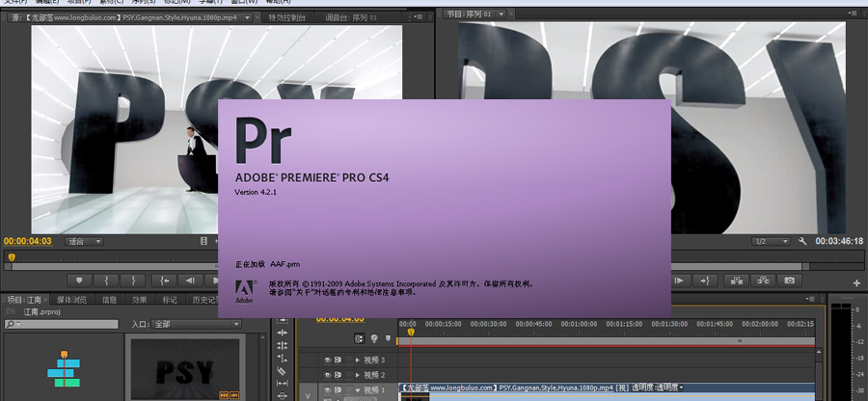Screen dimensions: 868x401
Task: Select the Slip tool
Action: (283, 384)
